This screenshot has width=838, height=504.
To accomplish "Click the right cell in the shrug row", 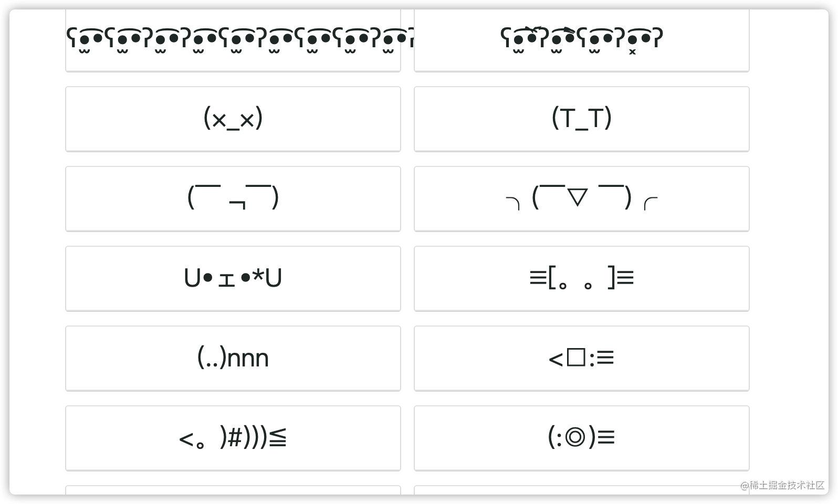I will pos(581,198).
